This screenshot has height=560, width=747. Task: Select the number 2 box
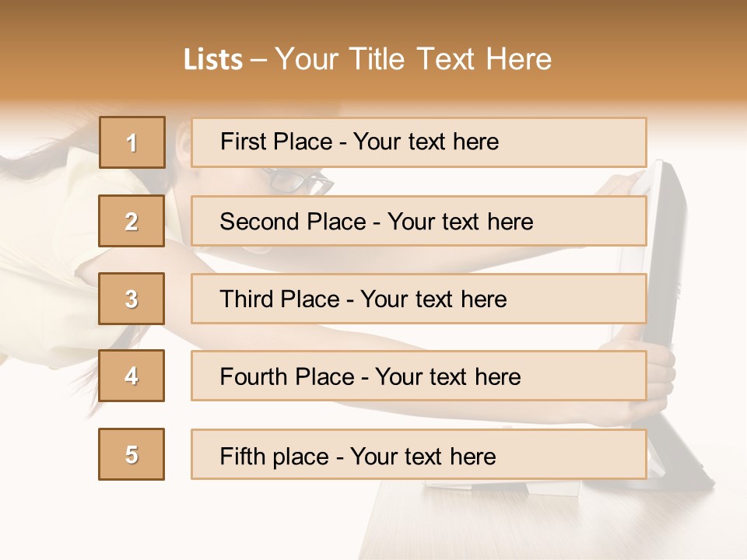tap(132, 221)
